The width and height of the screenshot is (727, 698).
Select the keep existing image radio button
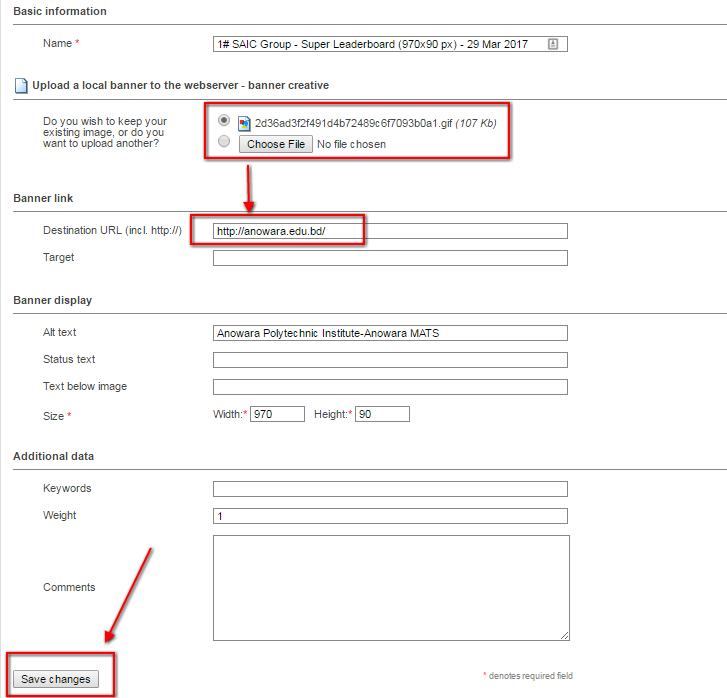(x=224, y=120)
